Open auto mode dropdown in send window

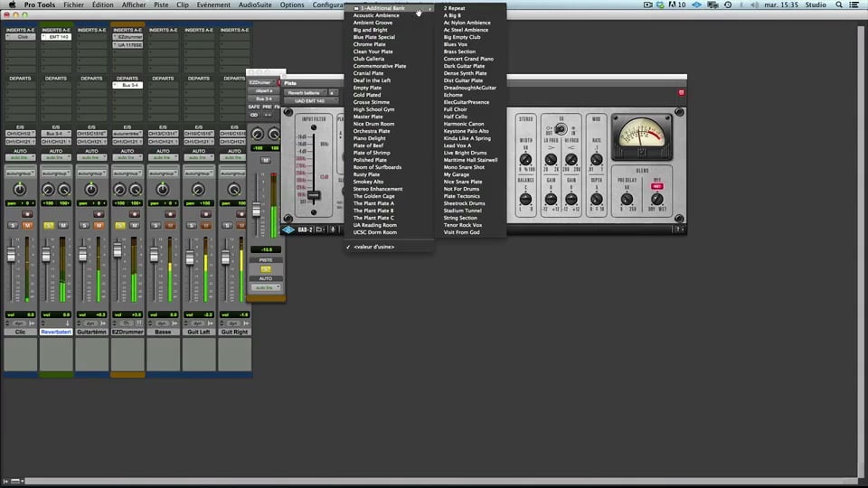266,287
